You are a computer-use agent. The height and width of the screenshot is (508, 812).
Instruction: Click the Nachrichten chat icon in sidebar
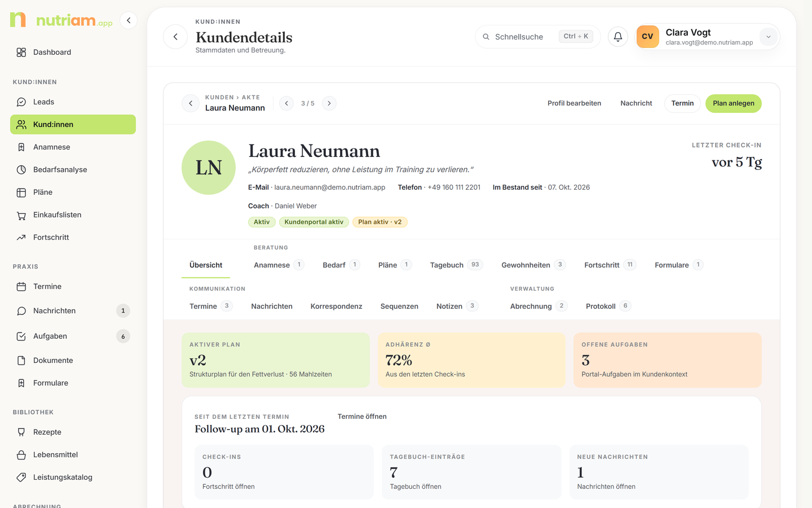(x=21, y=311)
